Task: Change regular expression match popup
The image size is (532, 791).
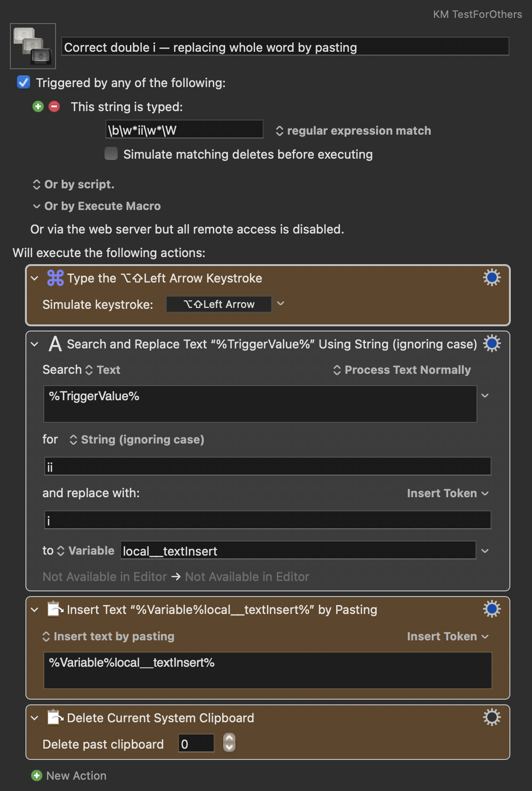Action: [x=353, y=131]
